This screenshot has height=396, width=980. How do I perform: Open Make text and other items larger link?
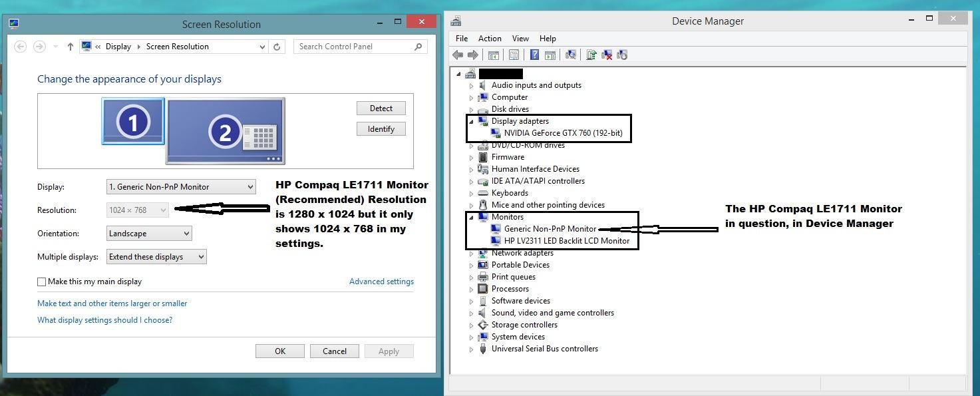tap(112, 303)
